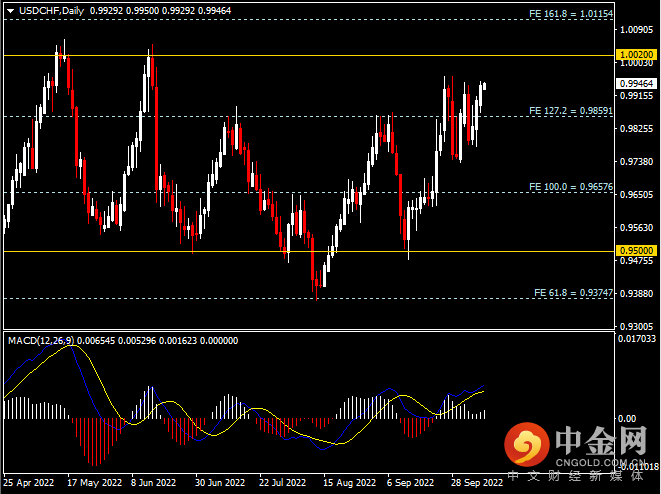661x494 pixels.
Task: Click the 0.95000 yellow price tag
Action: coord(637,250)
